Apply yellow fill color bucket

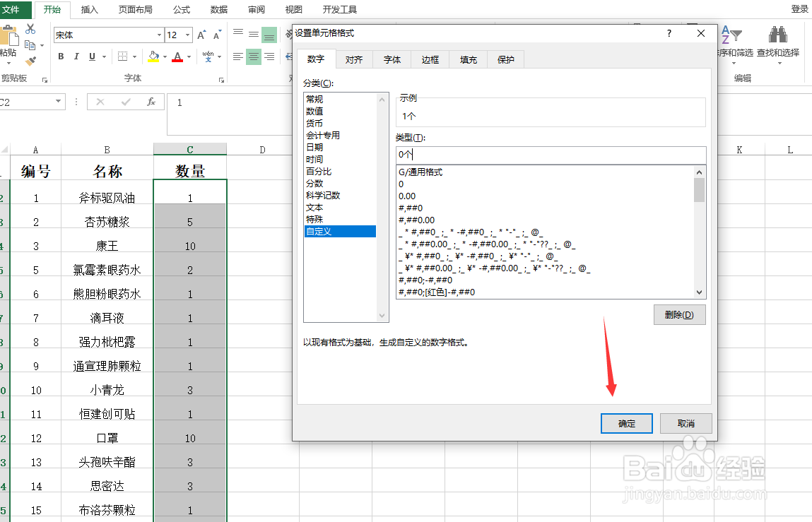point(154,57)
